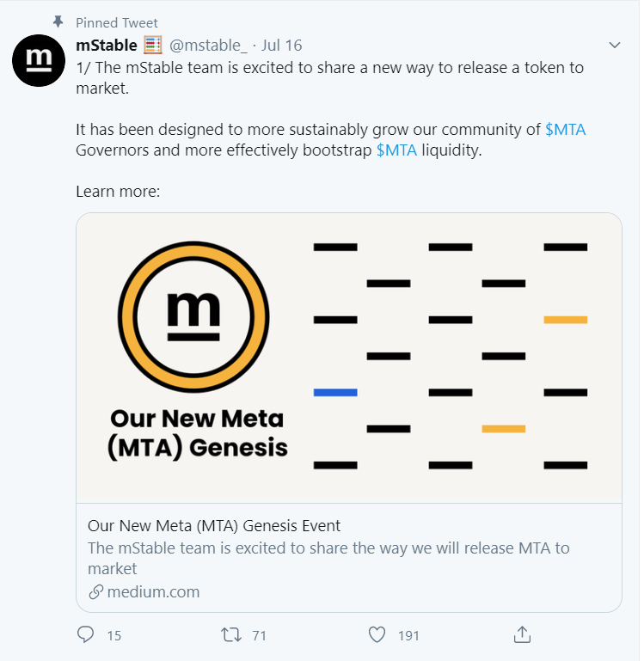
Task: Open 'Our New Meta (MTA) Genesis Event' title
Action: [x=214, y=526]
